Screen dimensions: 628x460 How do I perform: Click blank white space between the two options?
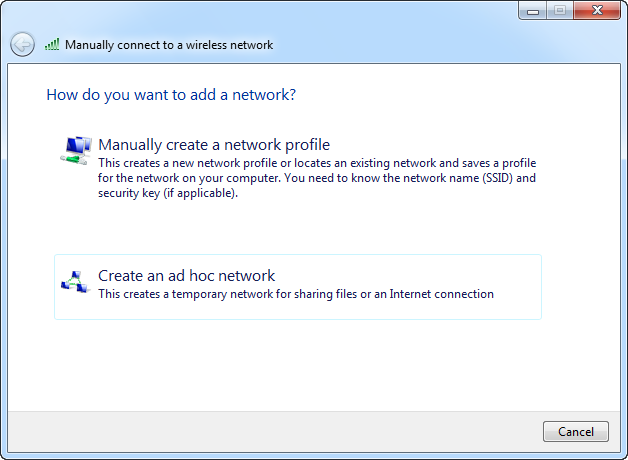coord(300,228)
